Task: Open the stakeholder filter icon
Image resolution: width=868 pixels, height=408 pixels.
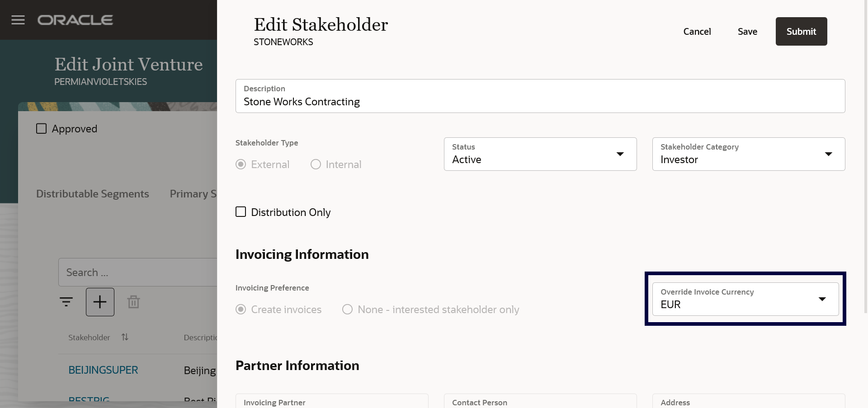Action: pyautogui.click(x=66, y=302)
